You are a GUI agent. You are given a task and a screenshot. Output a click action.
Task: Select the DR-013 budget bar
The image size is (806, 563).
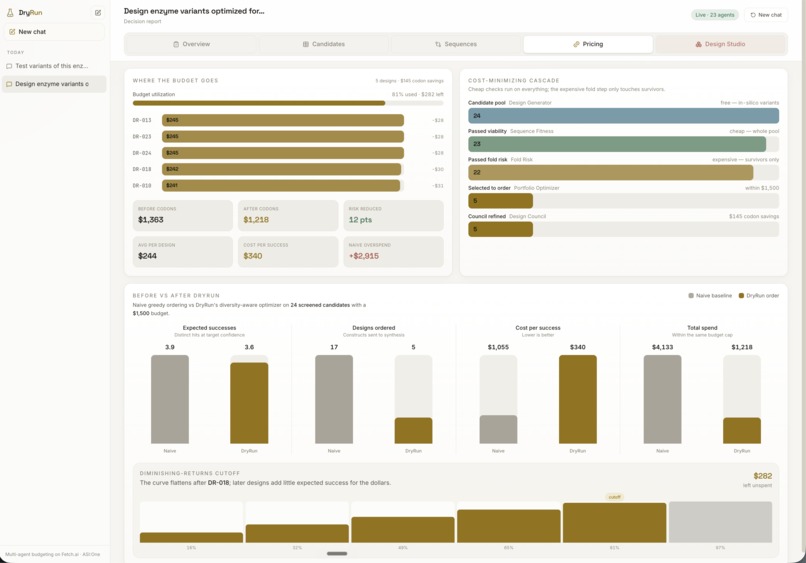(x=283, y=120)
